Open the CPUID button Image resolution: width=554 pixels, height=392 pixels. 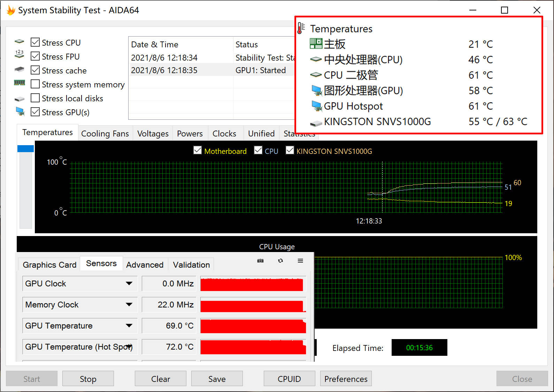pos(290,378)
